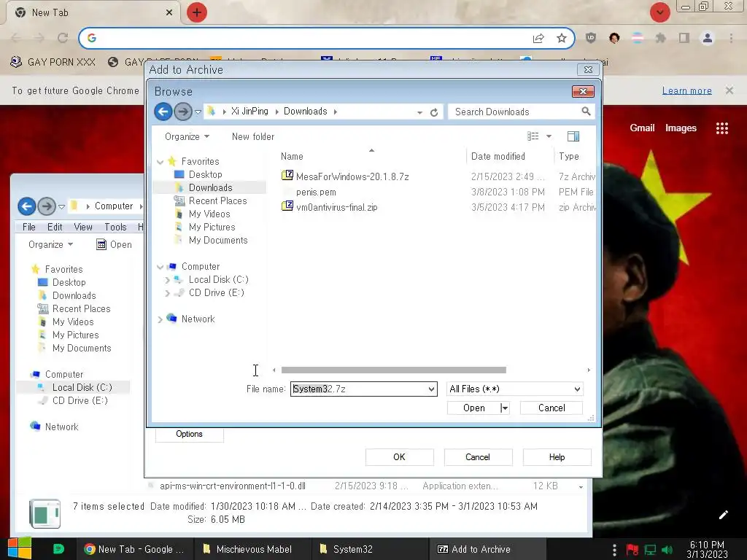
Task: Refresh the Downloads folder listing
Action: tap(434, 112)
